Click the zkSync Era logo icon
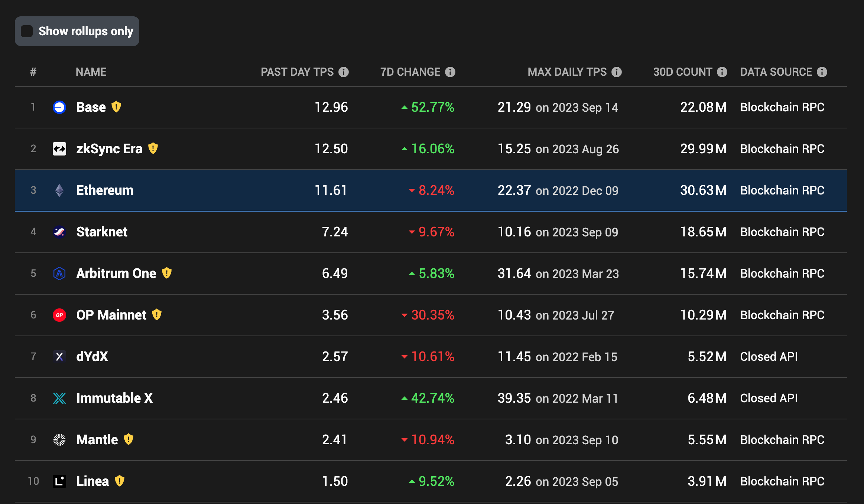Image resolution: width=864 pixels, height=504 pixels. (59, 149)
